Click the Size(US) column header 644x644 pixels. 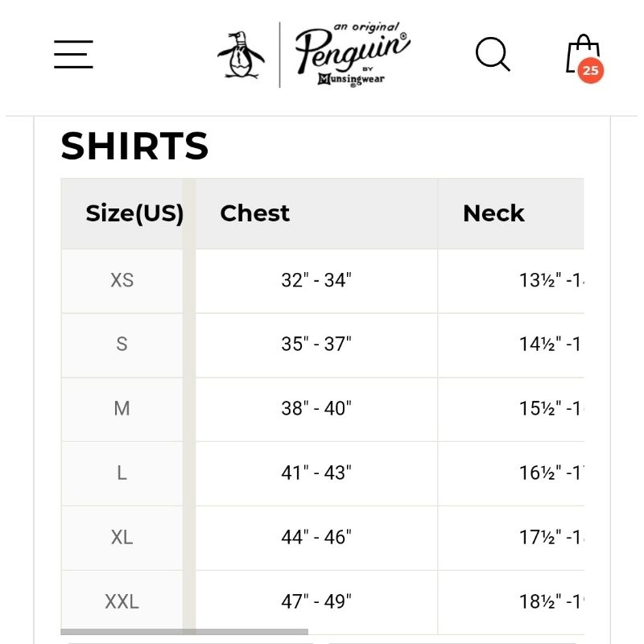coord(134,213)
